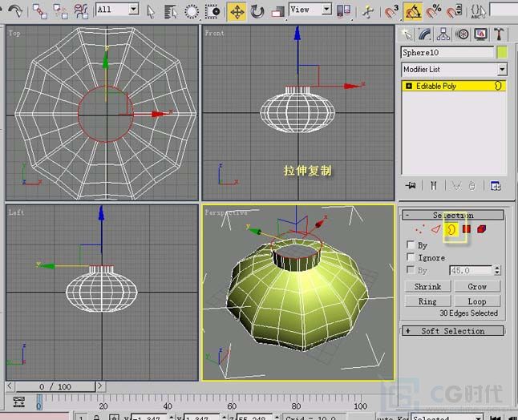Select Vertex sub-object level
Image resolution: width=518 pixels, height=420 pixels.
(420, 228)
